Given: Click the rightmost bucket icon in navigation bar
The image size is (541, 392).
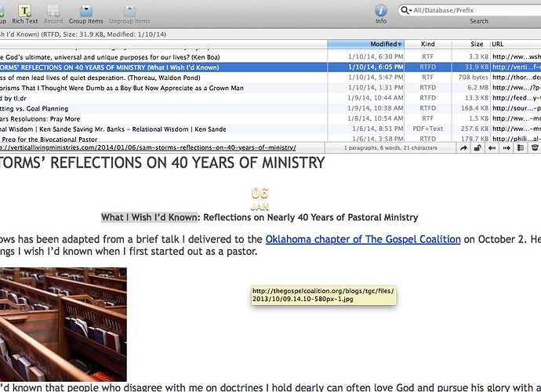Looking at the screenshot, I should click(x=536, y=147).
